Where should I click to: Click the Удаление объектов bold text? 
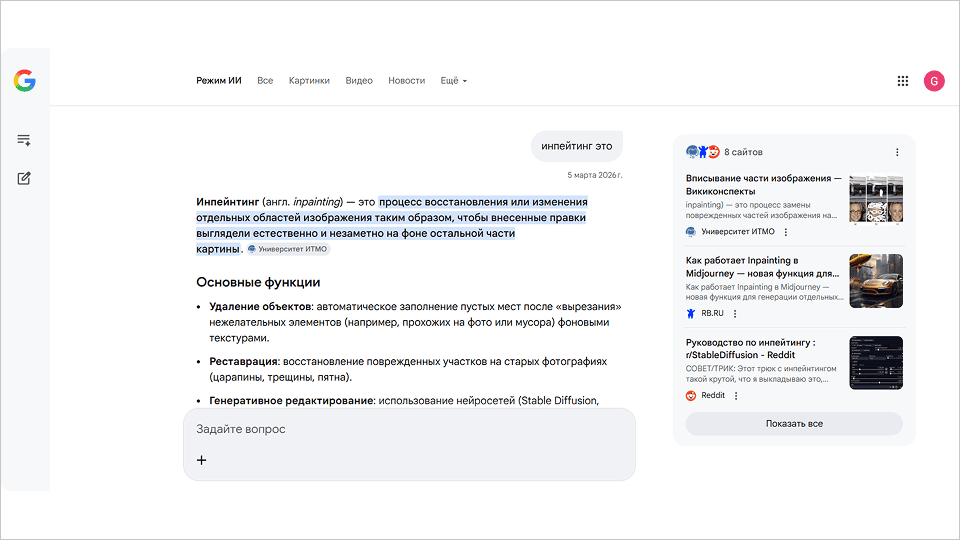[x=260, y=307]
